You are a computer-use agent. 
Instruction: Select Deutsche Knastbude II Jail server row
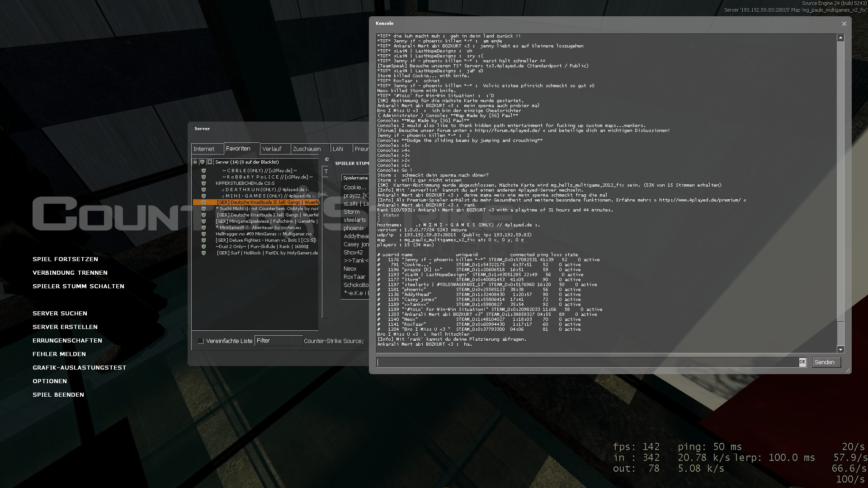click(256, 202)
